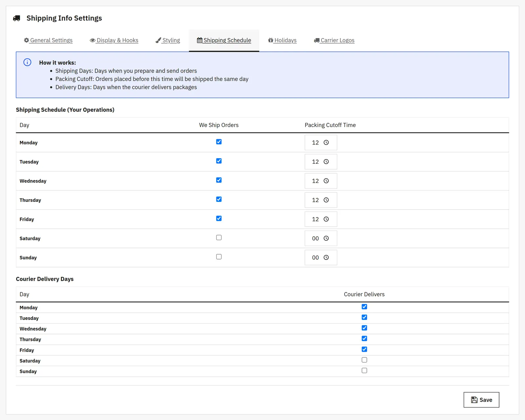The image size is (525, 420).
Task: Open time picker clock icon for Thursday cutoff
Action: [x=326, y=200]
